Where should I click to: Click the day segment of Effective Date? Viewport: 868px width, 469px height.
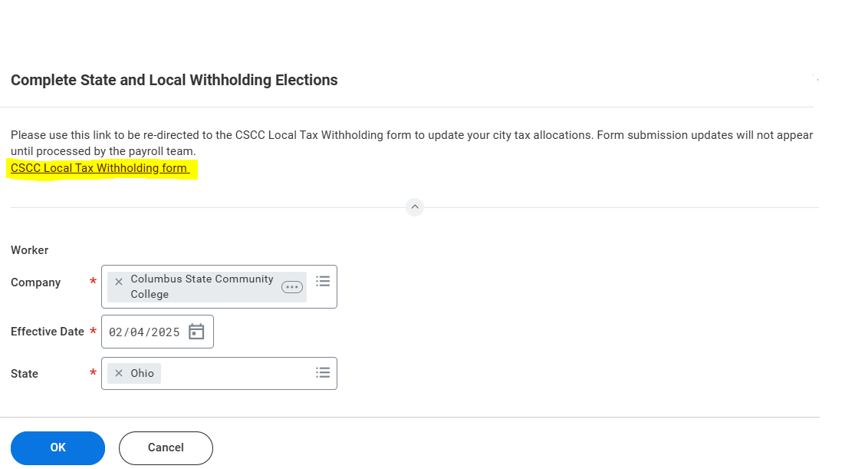(136, 332)
